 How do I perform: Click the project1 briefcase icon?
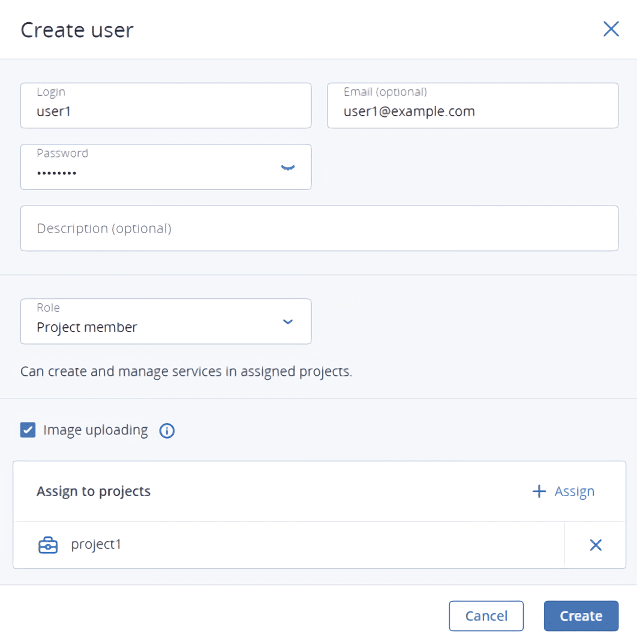tap(48, 545)
